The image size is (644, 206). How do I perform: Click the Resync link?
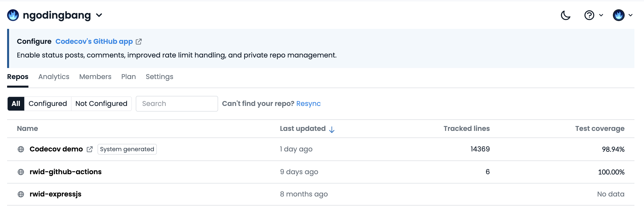coord(308,104)
